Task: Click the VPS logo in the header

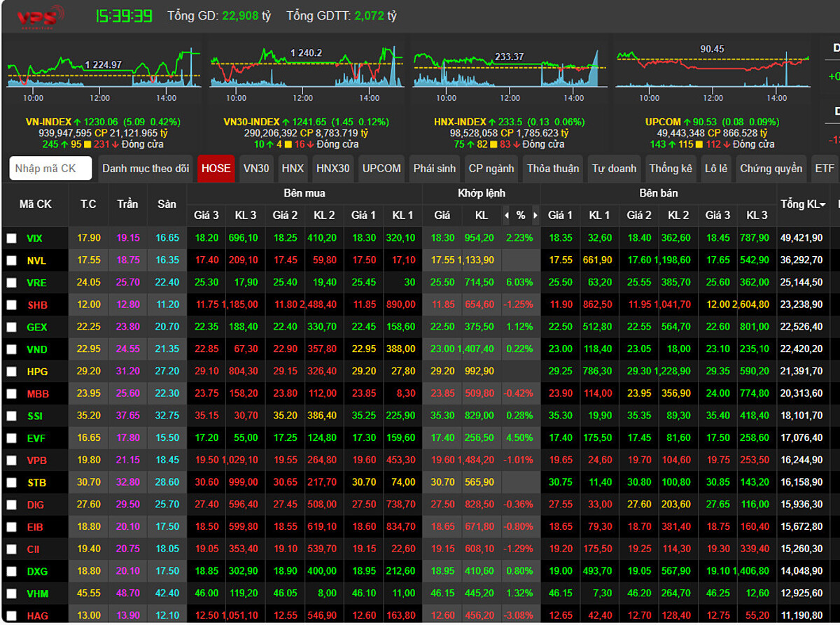Action: pos(40,17)
